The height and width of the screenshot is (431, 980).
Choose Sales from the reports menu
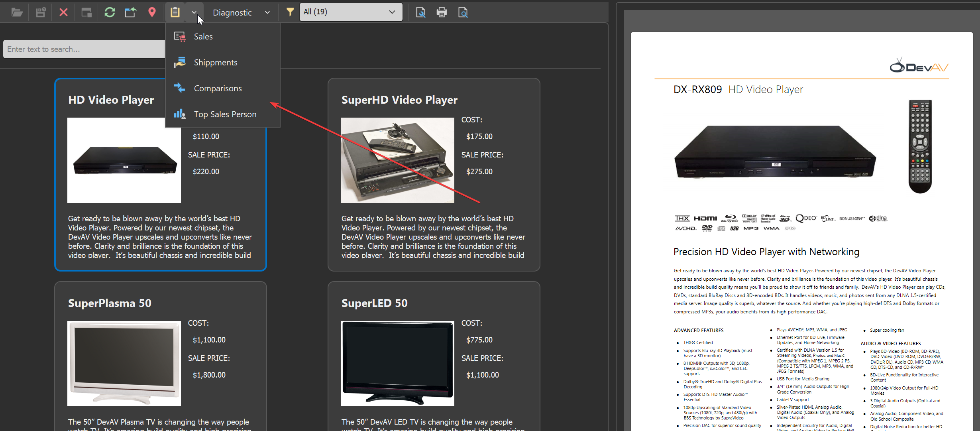click(x=203, y=37)
